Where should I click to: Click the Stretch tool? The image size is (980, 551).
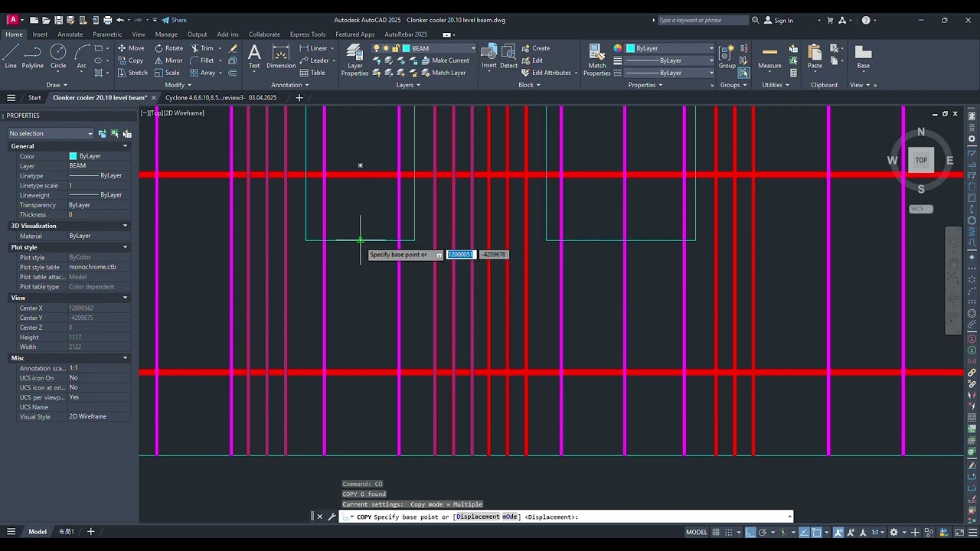132,73
